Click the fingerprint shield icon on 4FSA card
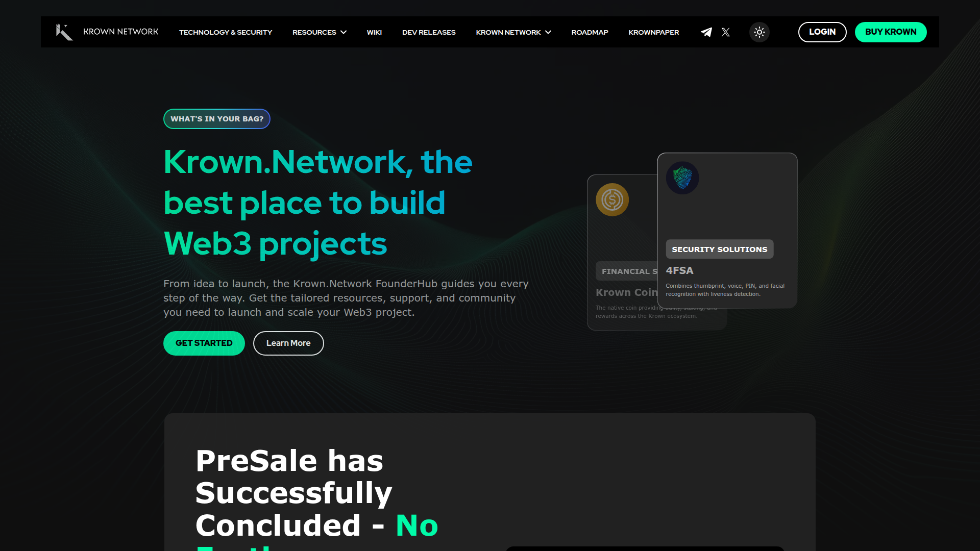This screenshot has width=980, height=551. pyautogui.click(x=682, y=178)
